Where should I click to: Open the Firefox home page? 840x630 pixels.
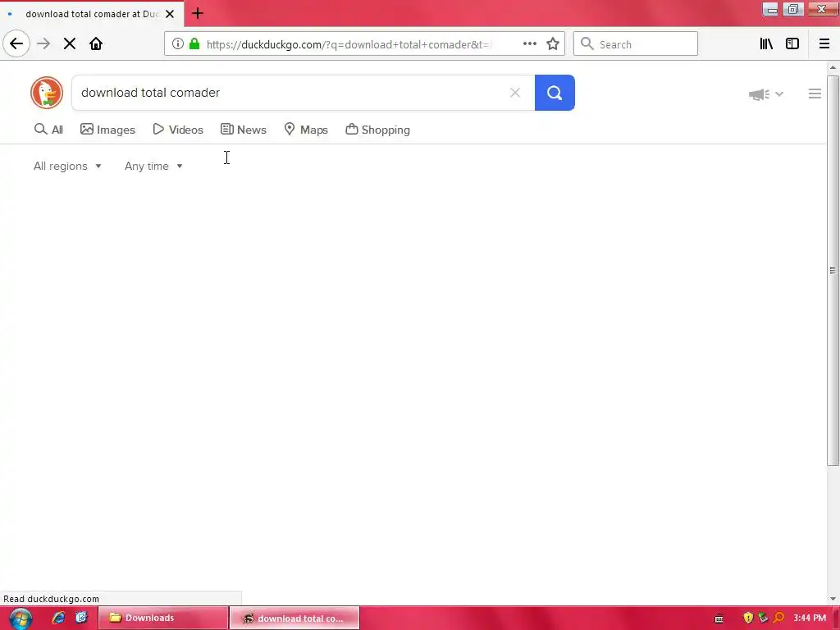tap(96, 44)
